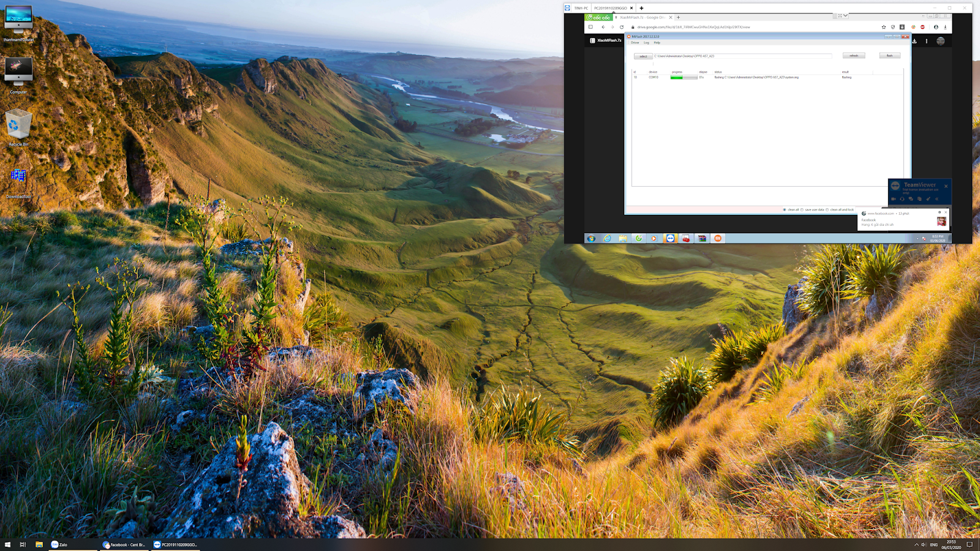The height and width of the screenshot is (551, 980).
Task: Close the PC2019110209GGO session tab
Action: [x=631, y=8]
